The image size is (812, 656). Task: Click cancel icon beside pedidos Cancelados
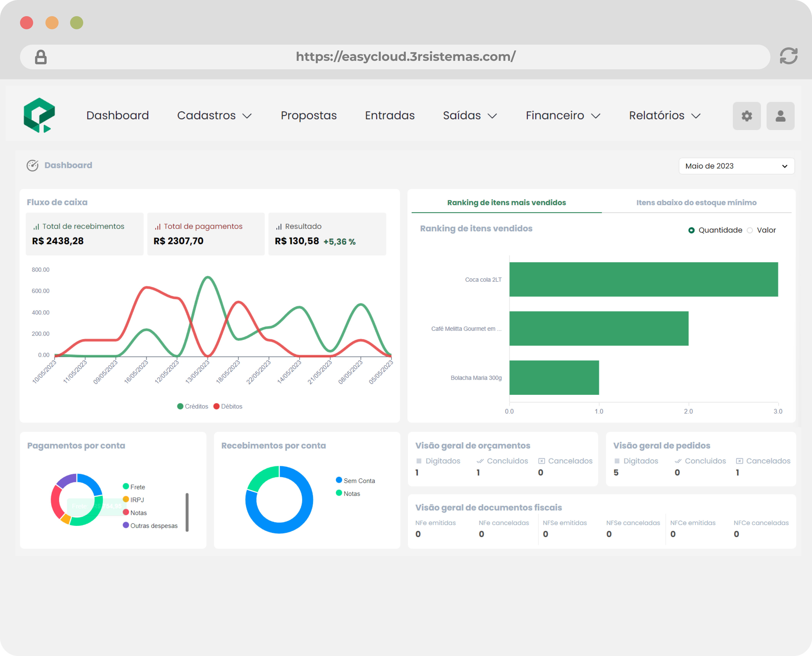click(740, 461)
